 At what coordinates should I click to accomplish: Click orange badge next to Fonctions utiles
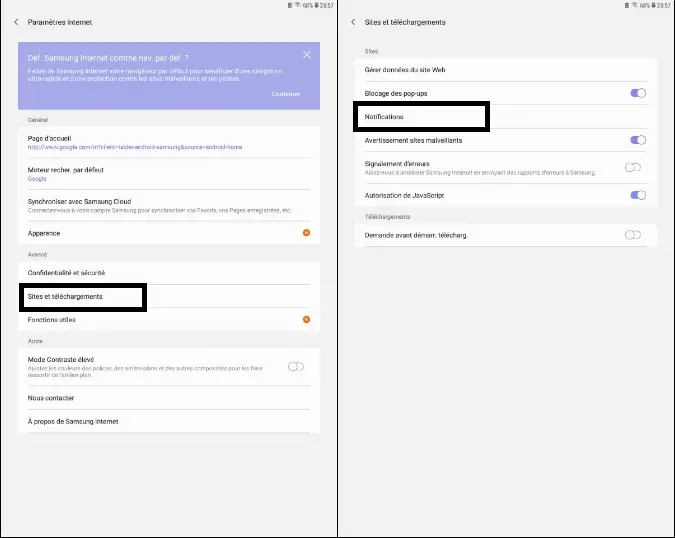coord(306,319)
